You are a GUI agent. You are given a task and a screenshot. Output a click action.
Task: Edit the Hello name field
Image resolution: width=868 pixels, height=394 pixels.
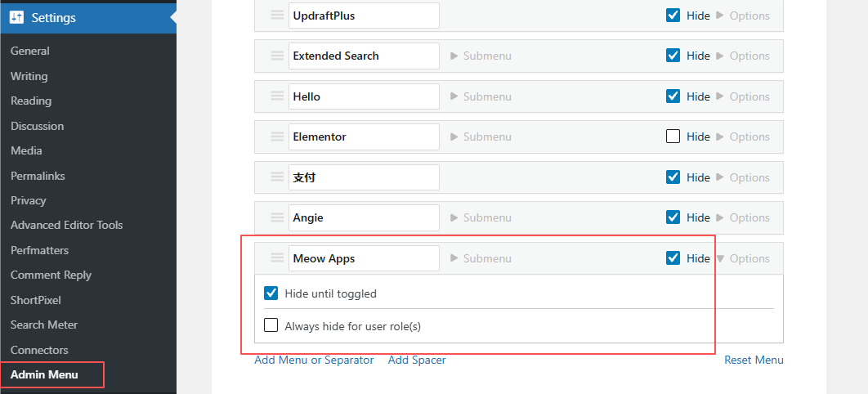[x=364, y=96]
